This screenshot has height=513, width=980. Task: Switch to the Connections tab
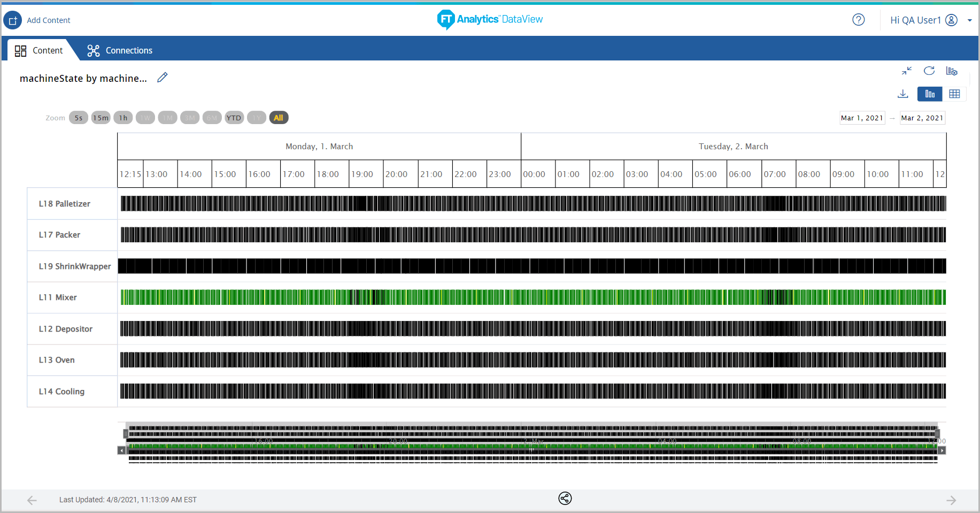click(119, 50)
